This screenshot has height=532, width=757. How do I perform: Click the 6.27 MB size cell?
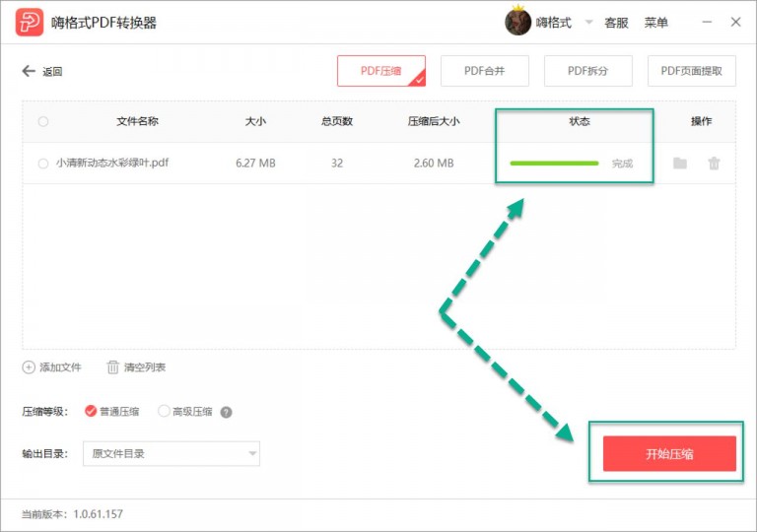[255, 164]
